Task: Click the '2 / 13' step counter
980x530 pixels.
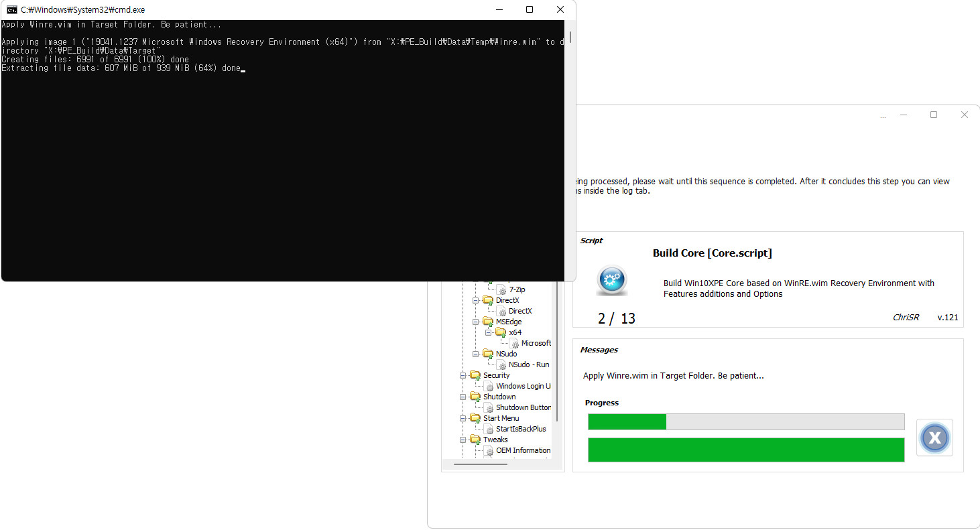Action: (617, 318)
